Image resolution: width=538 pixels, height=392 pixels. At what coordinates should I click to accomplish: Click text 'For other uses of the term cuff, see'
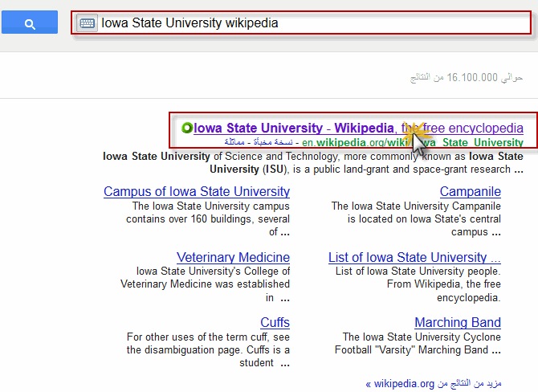tap(208, 337)
